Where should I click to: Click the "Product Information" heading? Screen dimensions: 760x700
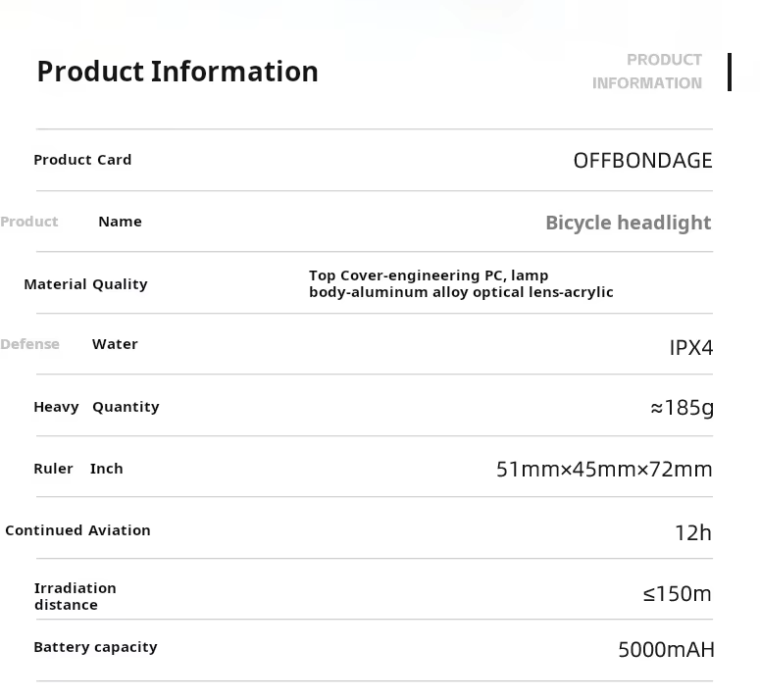pyautogui.click(x=177, y=72)
